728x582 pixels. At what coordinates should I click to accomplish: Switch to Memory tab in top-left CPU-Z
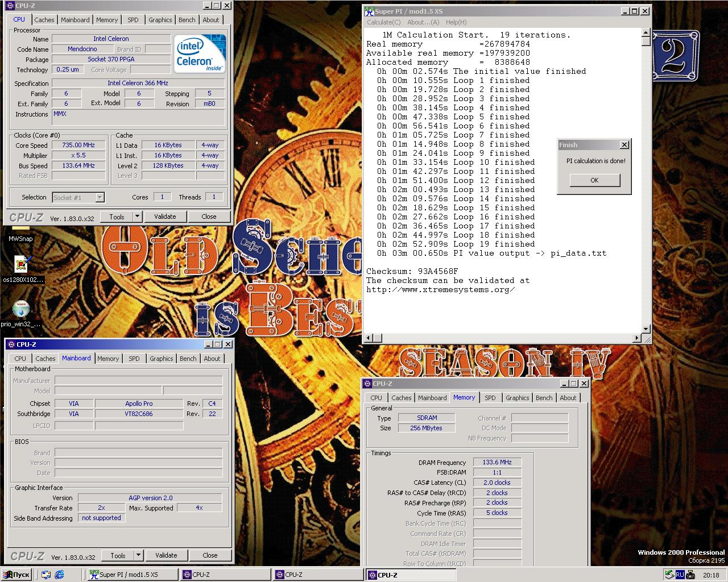pyautogui.click(x=107, y=20)
